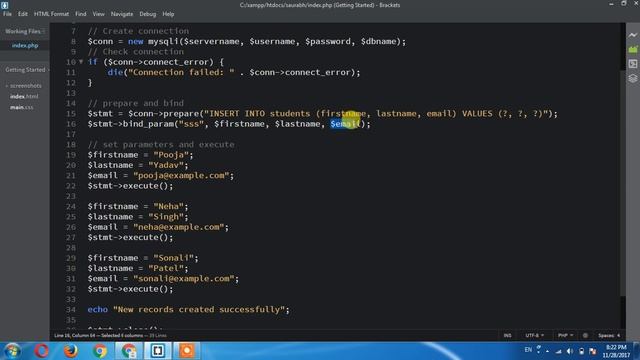Viewport: 640px width, 360px height.
Task: Open the Getting Started project dropdown
Action: pyautogui.click(x=26, y=70)
